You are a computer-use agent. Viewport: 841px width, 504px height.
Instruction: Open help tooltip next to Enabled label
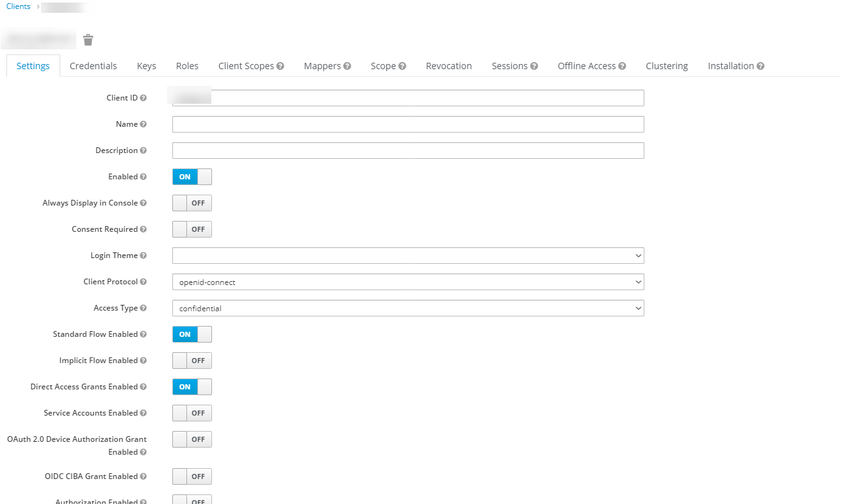(x=143, y=177)
